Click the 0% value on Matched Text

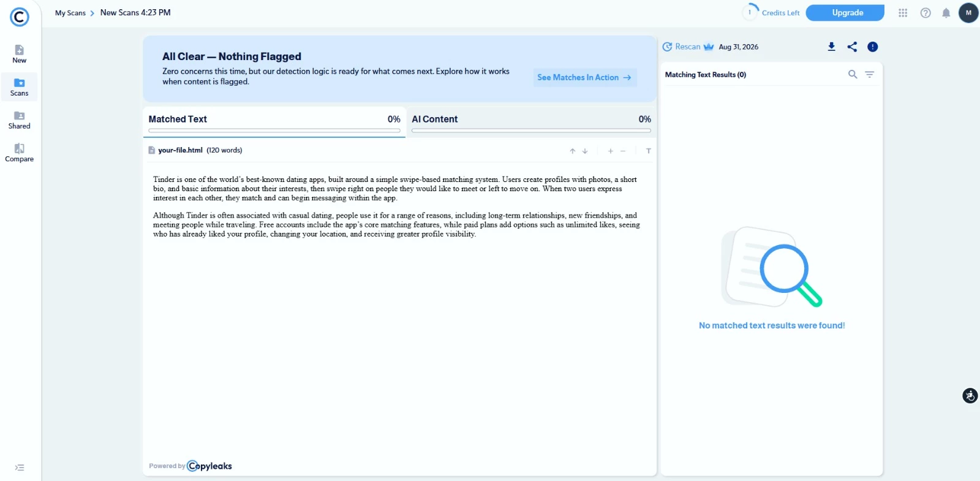click(x=394, y=119)
